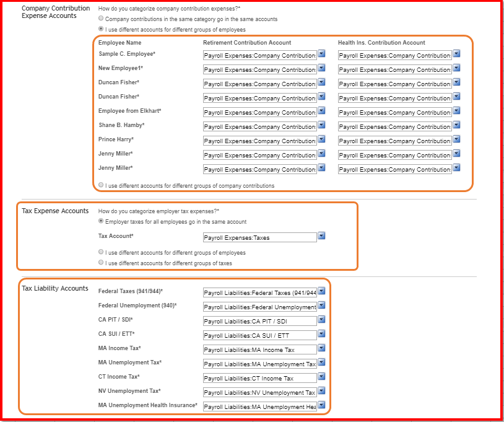Open Health Ins. Contribution dropdown for New Employee1

(456, 68)
